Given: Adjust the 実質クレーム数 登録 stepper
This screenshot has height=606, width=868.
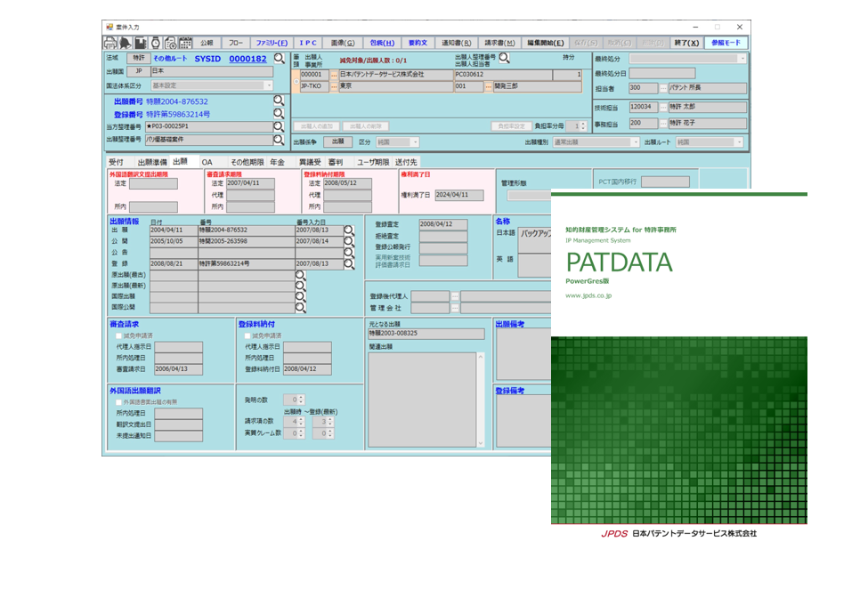Looking at the screenshot, I should [330, 433].
